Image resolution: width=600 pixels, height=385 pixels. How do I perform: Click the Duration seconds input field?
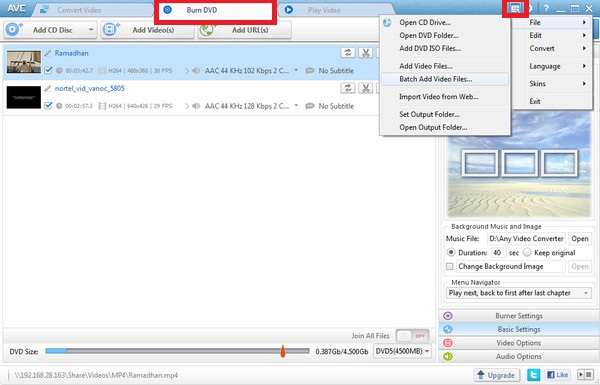point(498,253)
